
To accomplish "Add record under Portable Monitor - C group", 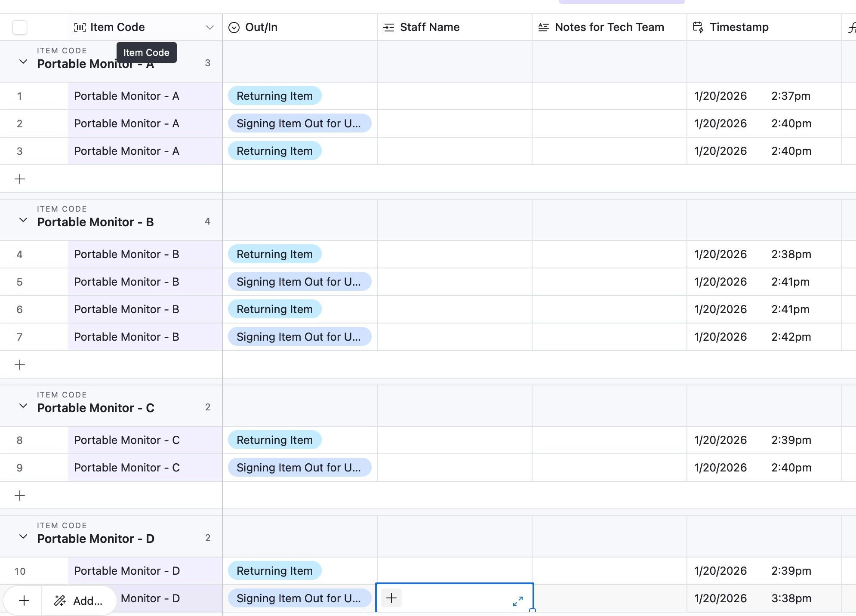I will (20, 496).
